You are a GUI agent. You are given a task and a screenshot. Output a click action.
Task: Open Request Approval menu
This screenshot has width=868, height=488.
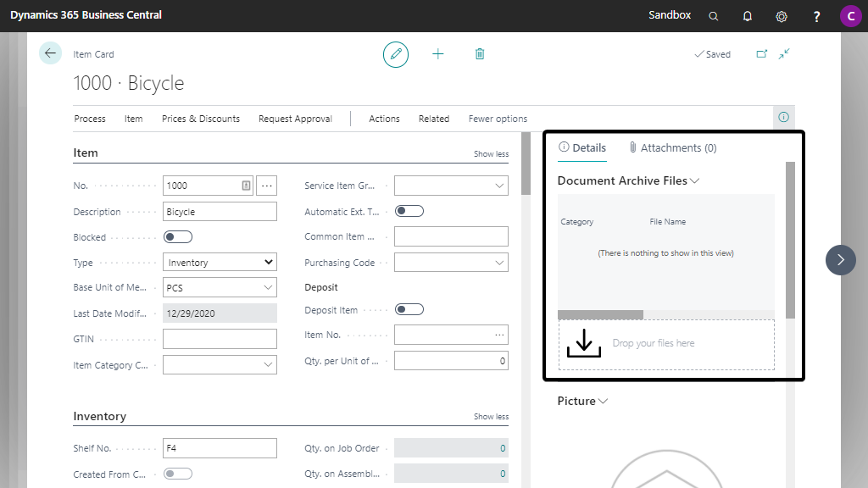295,119
